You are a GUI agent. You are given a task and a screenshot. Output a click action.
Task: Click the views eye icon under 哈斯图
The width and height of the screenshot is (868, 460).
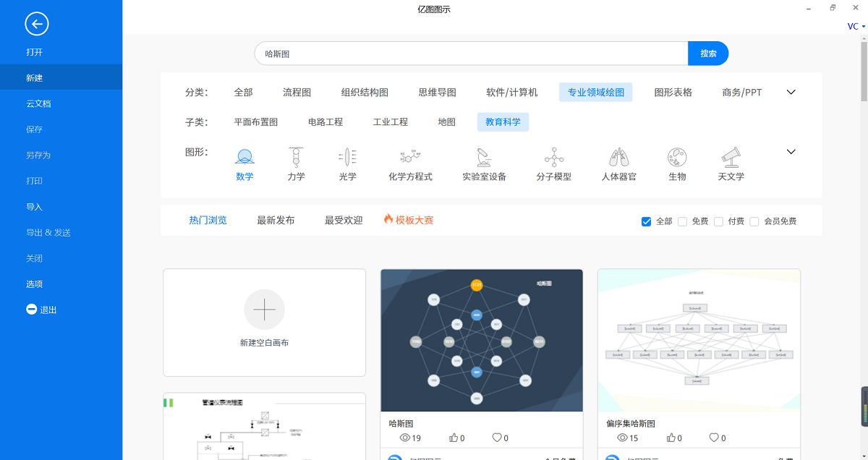pos(405,438)
